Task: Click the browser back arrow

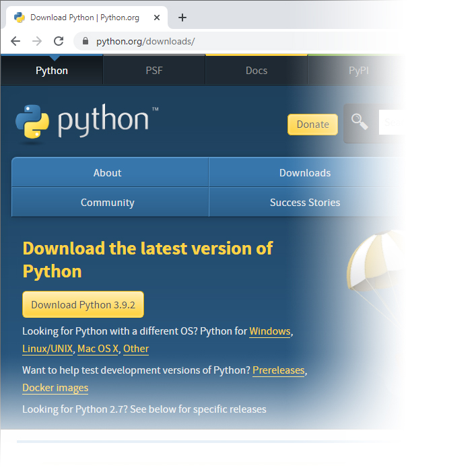Action: point(15,41)
